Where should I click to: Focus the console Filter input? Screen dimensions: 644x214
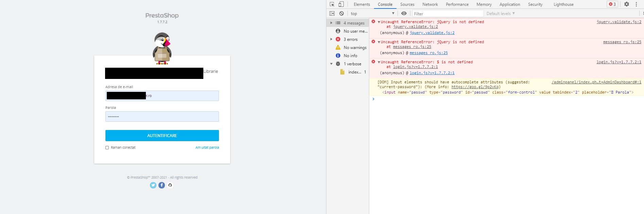click(448, 14)
